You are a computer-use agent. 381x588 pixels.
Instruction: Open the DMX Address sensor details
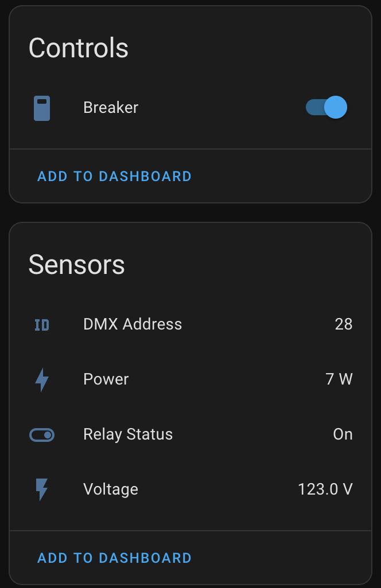click(x=133, y=324)
